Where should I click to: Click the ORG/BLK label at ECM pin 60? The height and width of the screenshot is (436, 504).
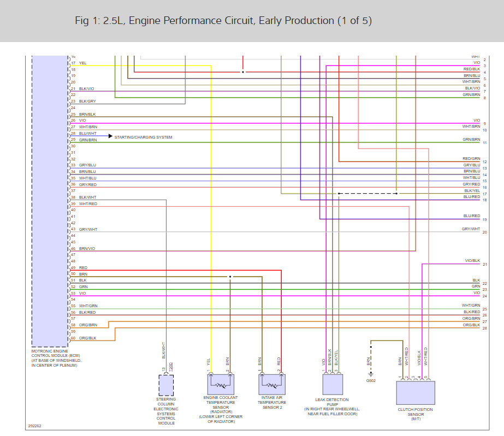click(88, 338)
